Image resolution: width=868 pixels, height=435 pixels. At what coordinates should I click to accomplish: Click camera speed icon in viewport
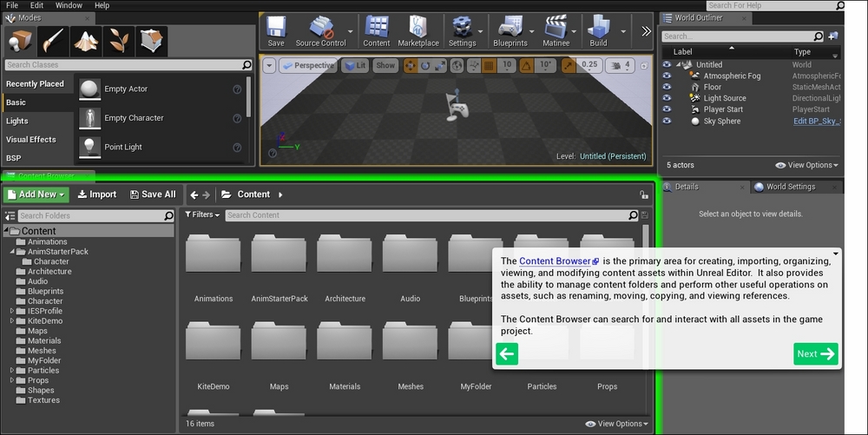pyautogui.click(x=621, y=66)
